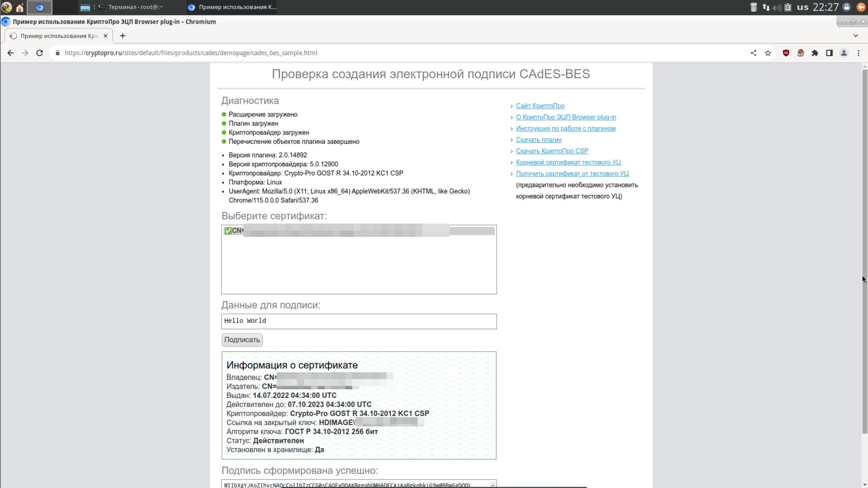This screenshot has width=868, height=488.
Task: Open the CryptoPro plug-in extension icon
Action: (801, 53)
